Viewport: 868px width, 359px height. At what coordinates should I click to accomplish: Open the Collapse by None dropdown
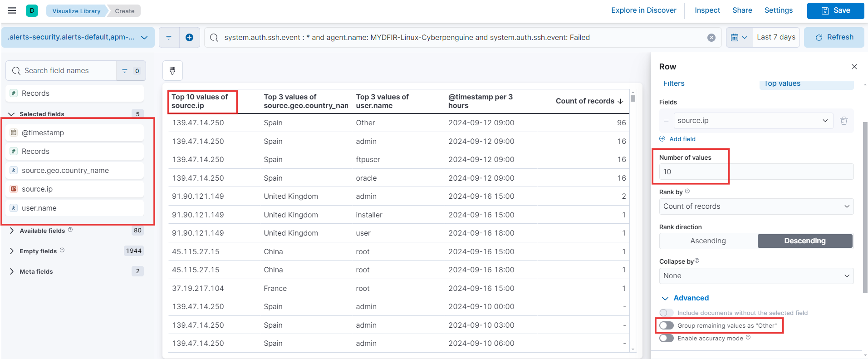[x=756, y=276]
